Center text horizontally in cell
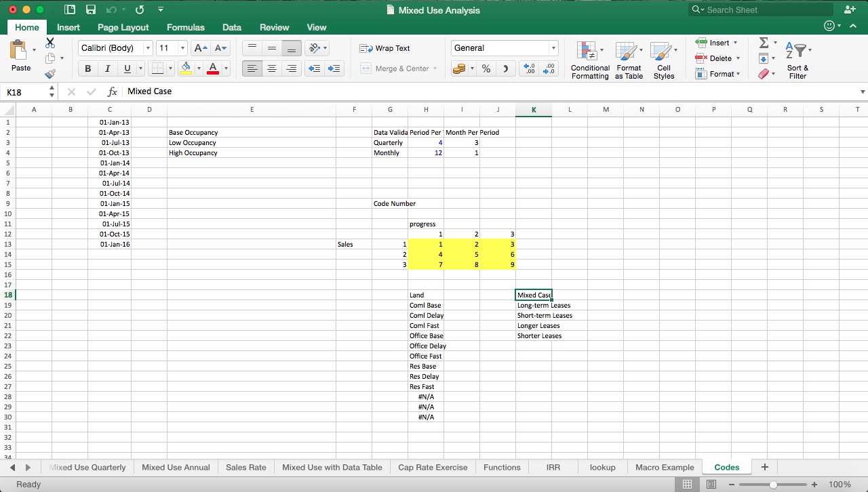The height and width of the screenshot is (492, 868). [x=272, y=68]
